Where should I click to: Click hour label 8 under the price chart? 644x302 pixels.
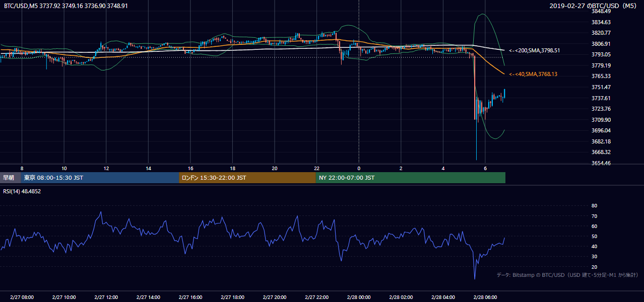[x=22, y=168]
